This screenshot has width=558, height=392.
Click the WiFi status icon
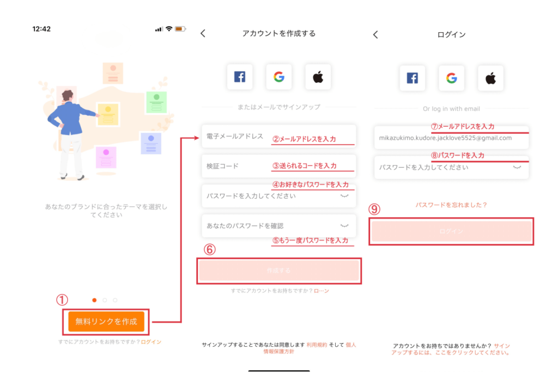169,29
